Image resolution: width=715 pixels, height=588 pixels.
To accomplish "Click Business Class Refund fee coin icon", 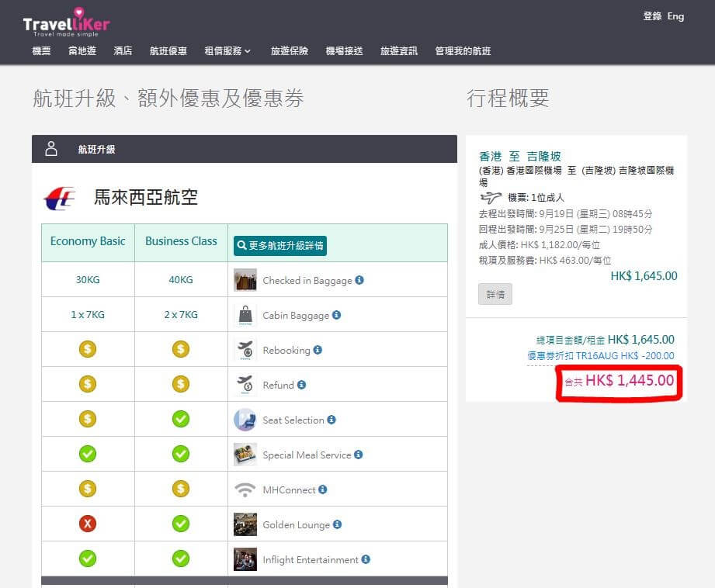I will pos(181,384).
